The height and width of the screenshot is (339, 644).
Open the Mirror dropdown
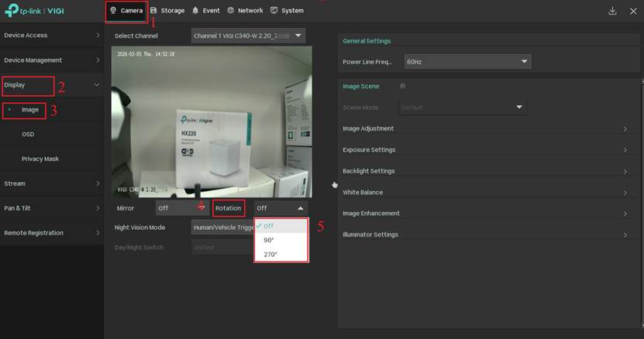pyautogui.click(x=180, y=208)
